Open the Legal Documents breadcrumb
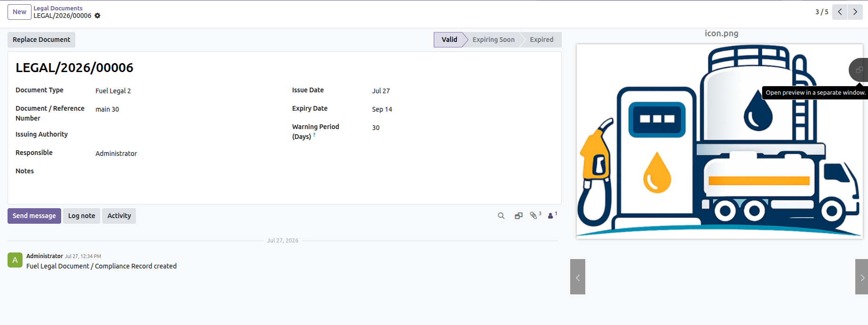 pyautogui.click(x=58, y=8)
